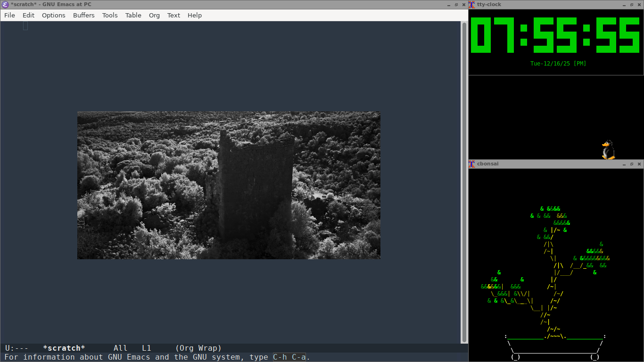Click the black-and-white tower image in the buffer

click(x=229, y=185)
